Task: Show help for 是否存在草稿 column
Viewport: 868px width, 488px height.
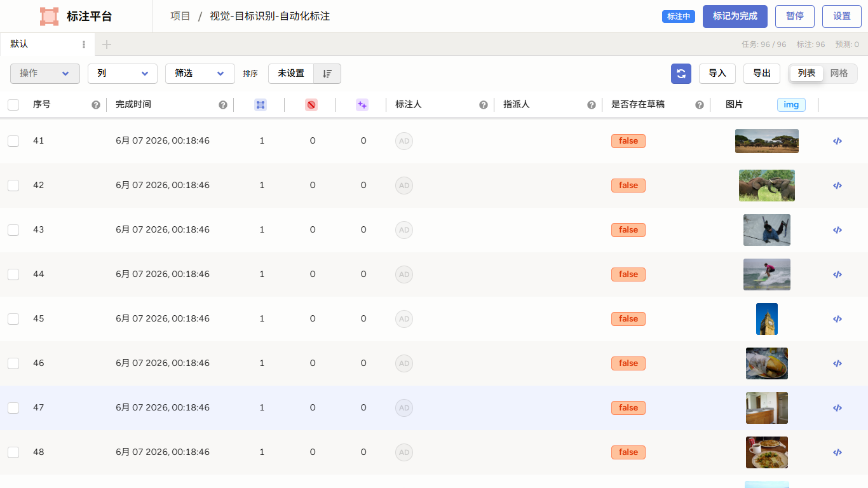Action: (700, 105)
